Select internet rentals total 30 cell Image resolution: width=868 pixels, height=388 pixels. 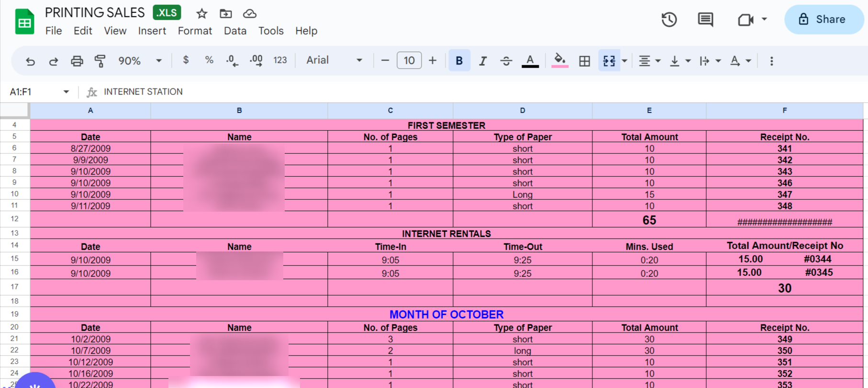[785, 288]
